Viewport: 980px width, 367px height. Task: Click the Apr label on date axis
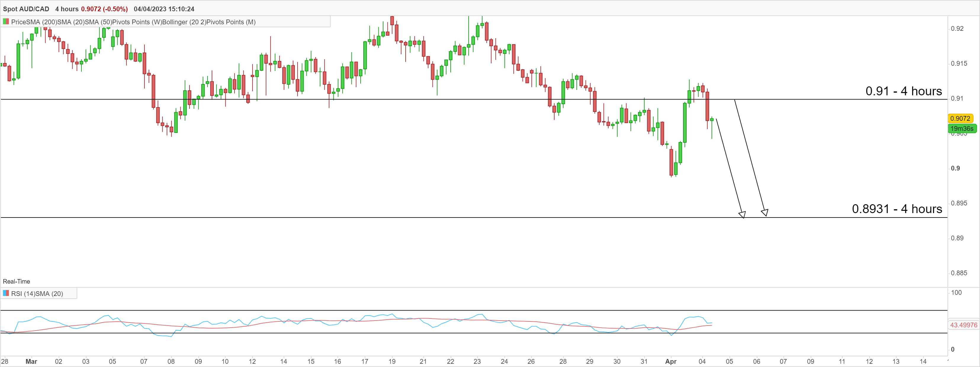point(671,361)
